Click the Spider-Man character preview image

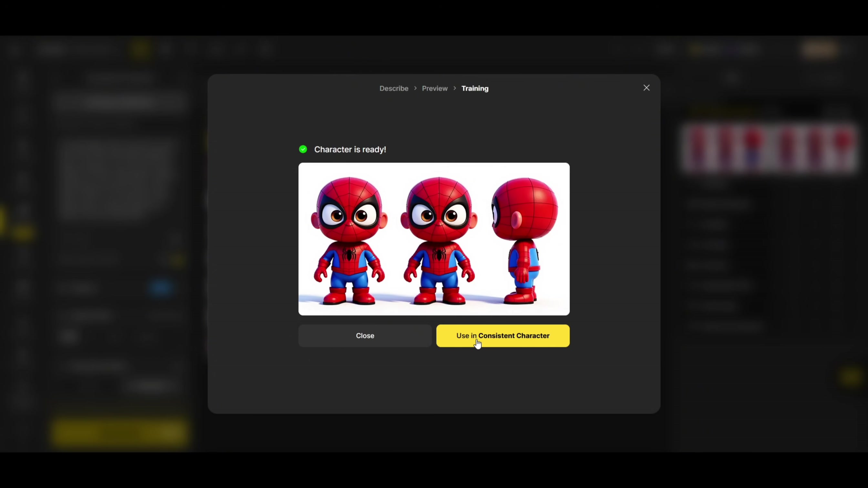click(x=434, y=239)
